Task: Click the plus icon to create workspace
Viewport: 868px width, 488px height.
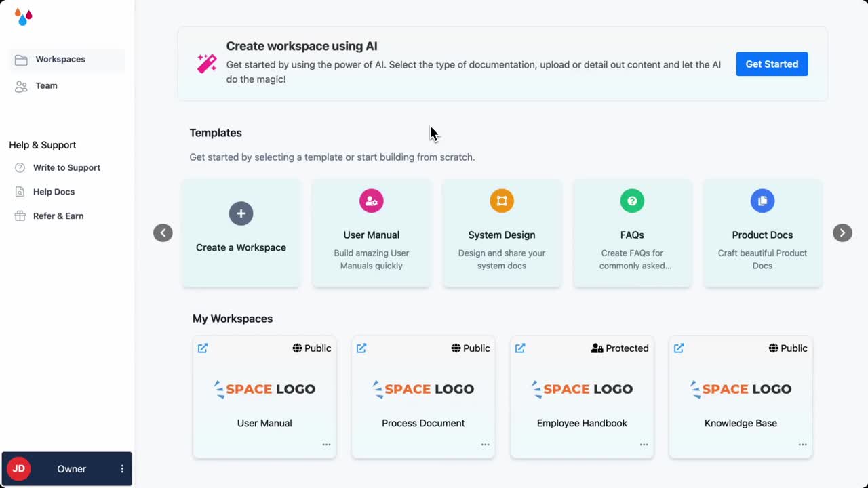Action: pos(241,213)
